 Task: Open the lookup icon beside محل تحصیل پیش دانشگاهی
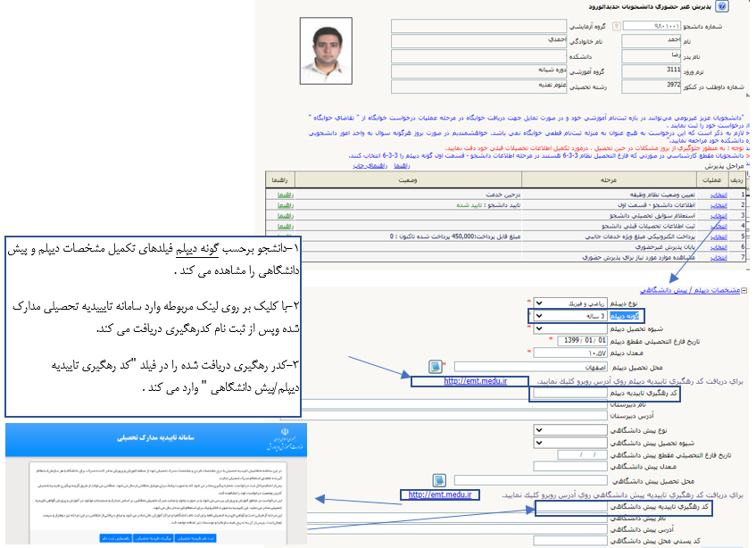tap(439, 480)
